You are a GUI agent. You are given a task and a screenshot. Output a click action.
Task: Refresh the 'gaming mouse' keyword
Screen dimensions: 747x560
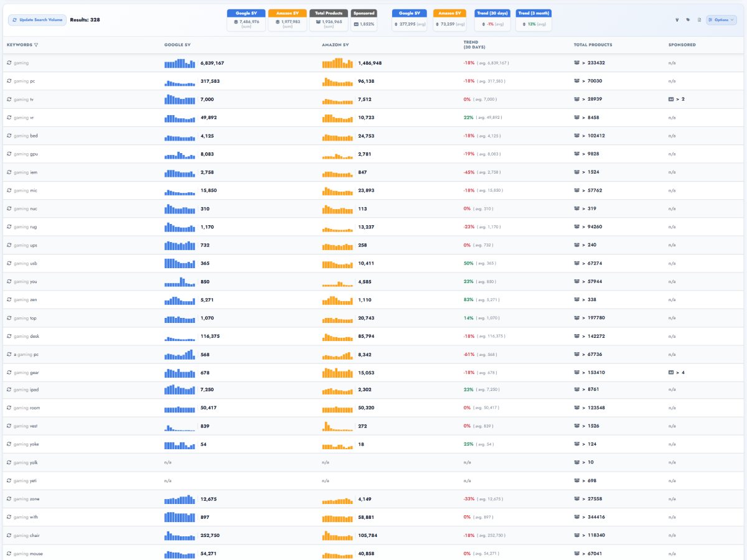[9, 553]
